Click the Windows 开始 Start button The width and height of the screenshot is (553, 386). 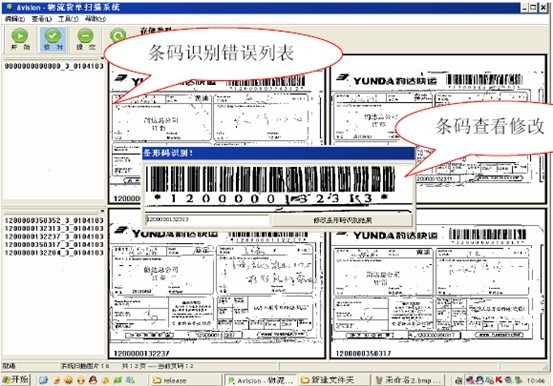click(16, 380)
